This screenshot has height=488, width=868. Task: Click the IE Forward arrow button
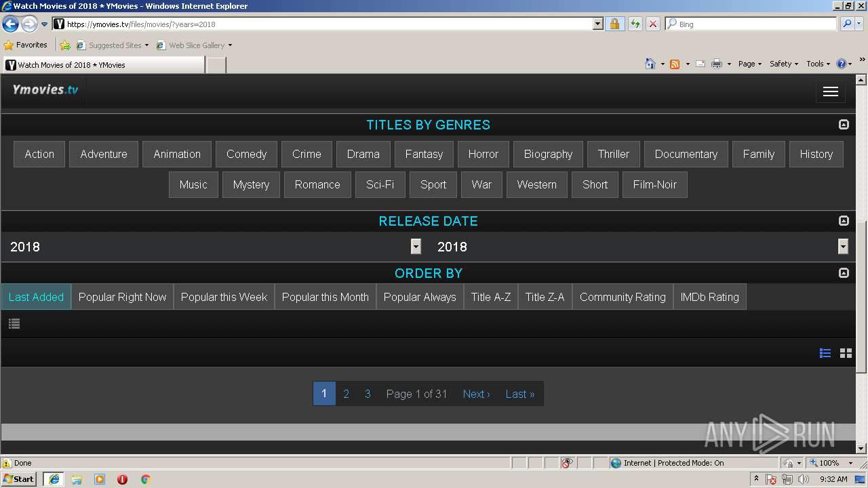click(29, 24)
